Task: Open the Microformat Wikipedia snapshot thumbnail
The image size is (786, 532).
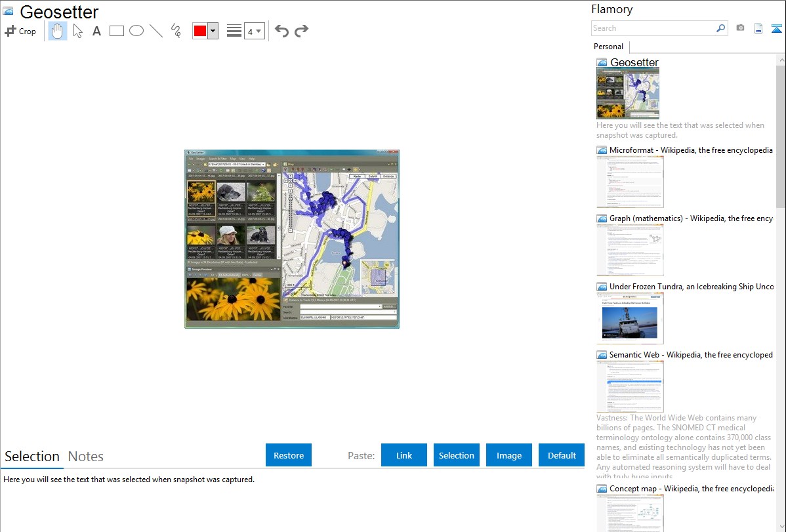Action: [x=630, y=182]
